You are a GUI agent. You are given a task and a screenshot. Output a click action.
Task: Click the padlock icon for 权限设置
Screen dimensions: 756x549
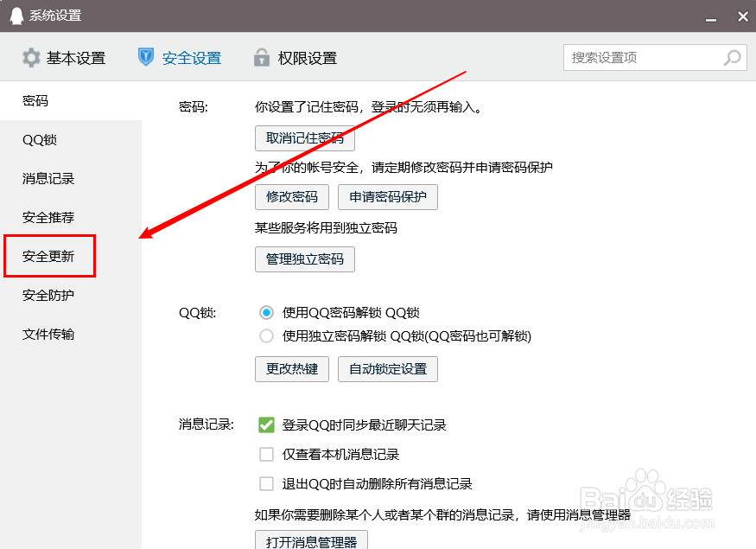pyautogui.click(x=262, y=57)
